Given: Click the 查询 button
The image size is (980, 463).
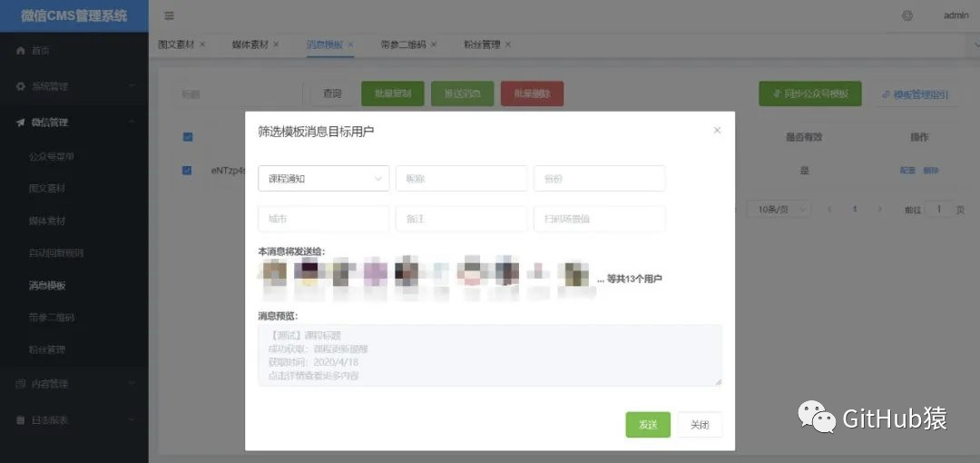Looking at the screenshot, I should [x=332, y=94].
